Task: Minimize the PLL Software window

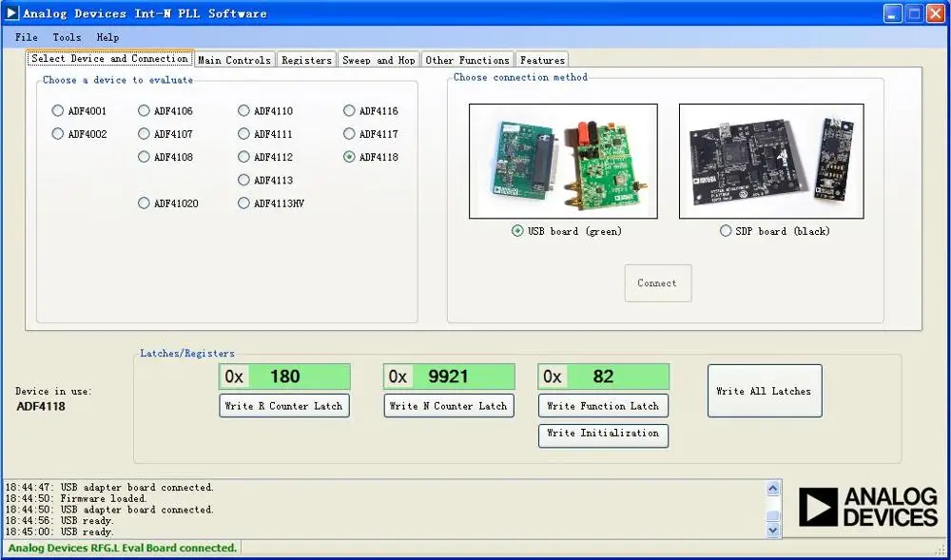Action: (893, 13)
